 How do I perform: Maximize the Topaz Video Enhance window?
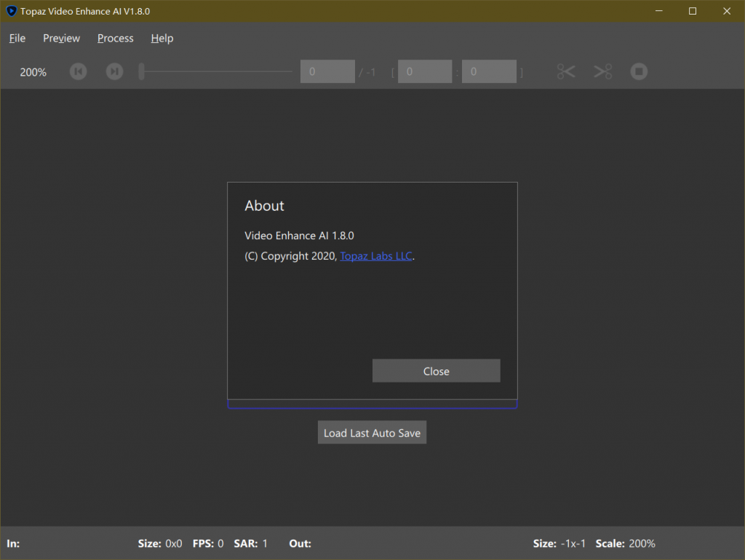pyautogui.click(x=693, y=11)
